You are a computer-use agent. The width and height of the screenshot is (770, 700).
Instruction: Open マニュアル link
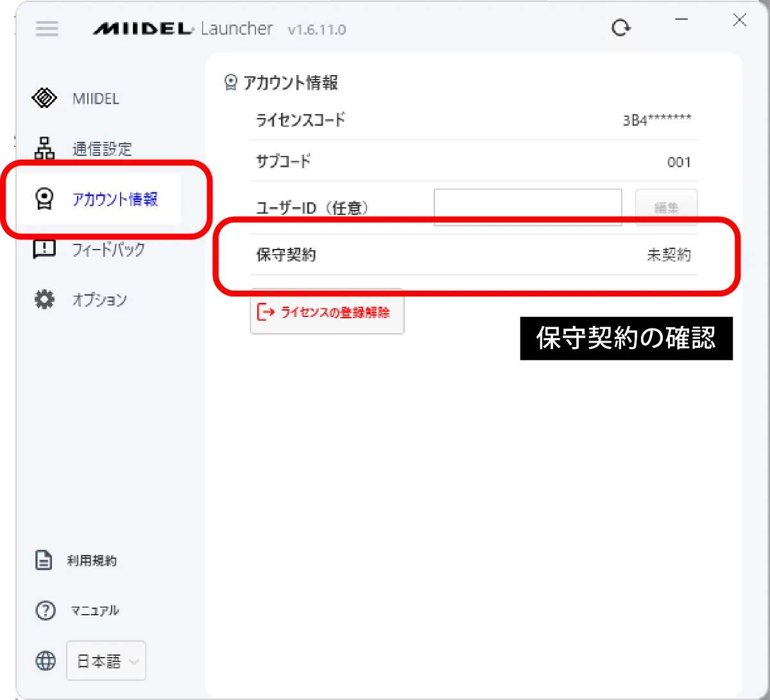pos(94,610)
